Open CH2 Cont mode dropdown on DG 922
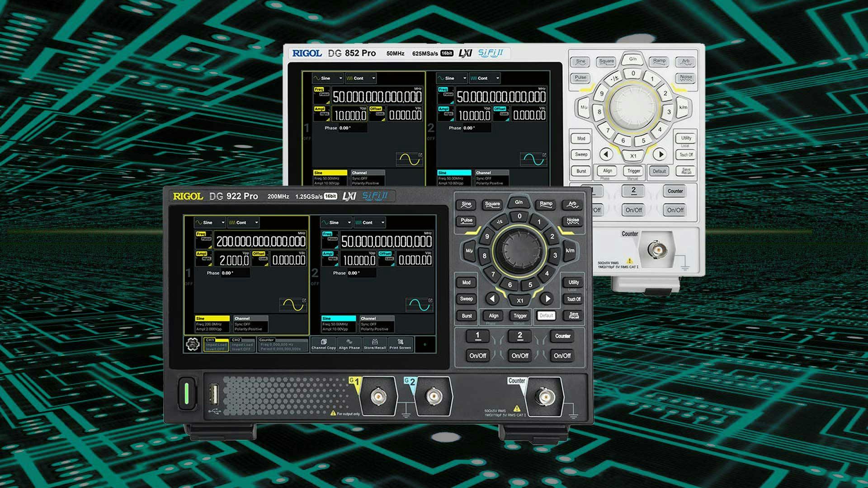The image size is (868, 488). pos(370,222)
